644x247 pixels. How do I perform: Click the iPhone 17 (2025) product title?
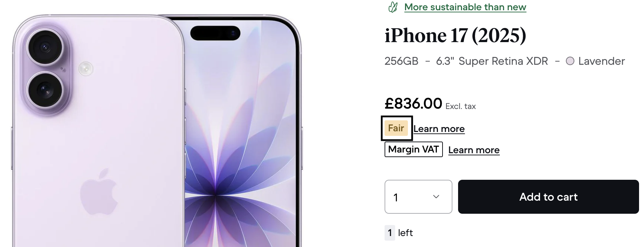pos(455,36)
